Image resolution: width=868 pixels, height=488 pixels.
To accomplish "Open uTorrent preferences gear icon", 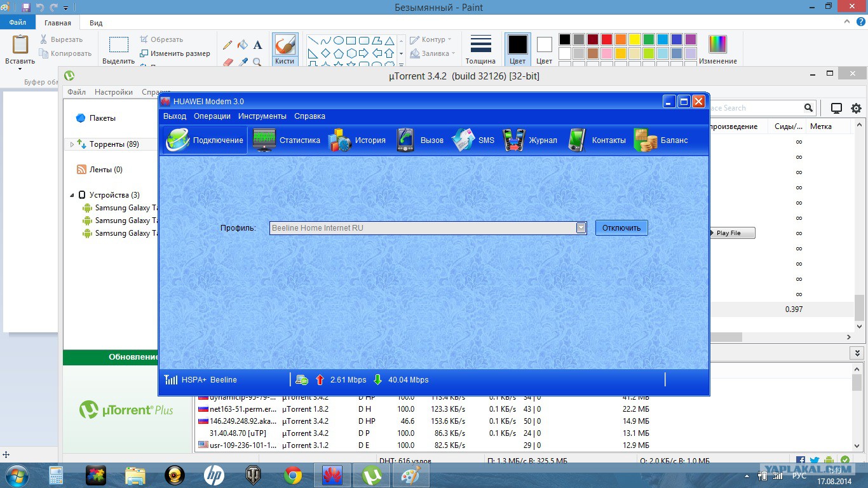I will (857, 108).
